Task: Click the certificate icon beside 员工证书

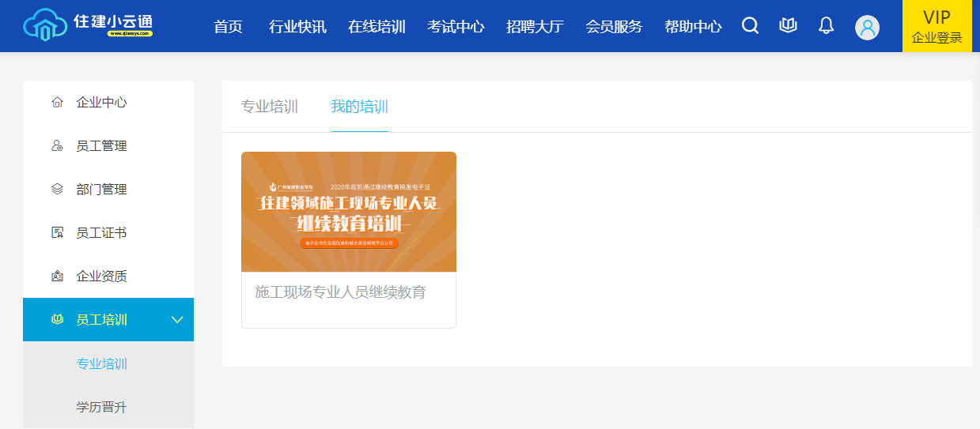Action: (57, 233)
